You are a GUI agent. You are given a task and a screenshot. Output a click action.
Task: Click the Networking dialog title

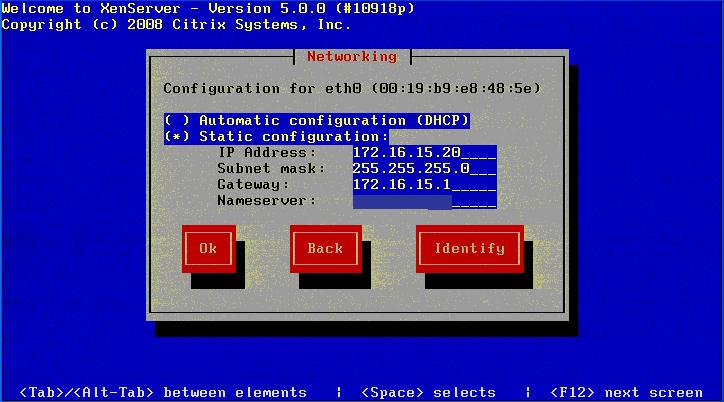pos(351,56)
